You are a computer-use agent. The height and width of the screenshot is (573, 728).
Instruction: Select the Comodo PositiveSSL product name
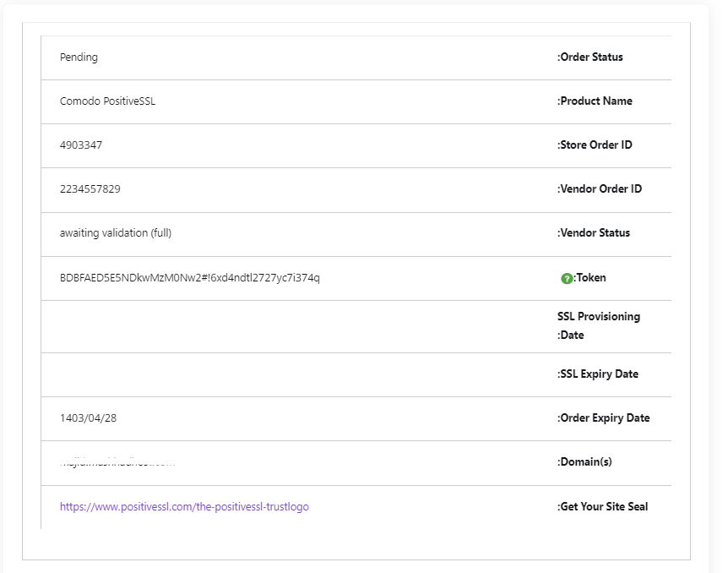107,101
